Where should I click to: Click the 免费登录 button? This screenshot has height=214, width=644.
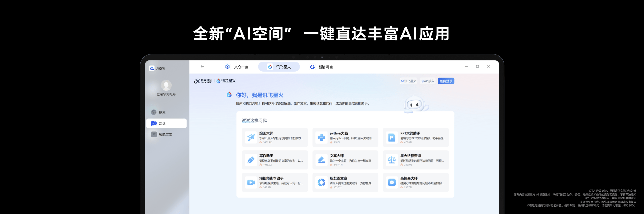coord(446,81)
